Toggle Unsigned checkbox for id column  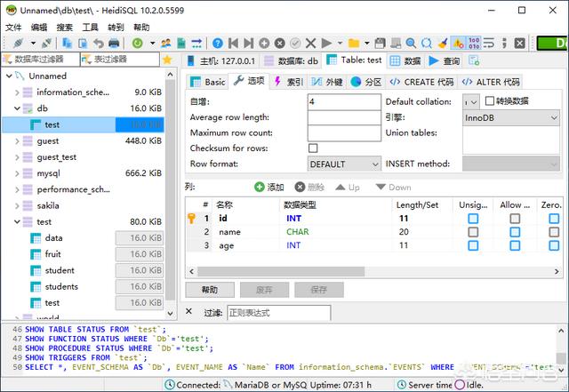click(473, 218)
